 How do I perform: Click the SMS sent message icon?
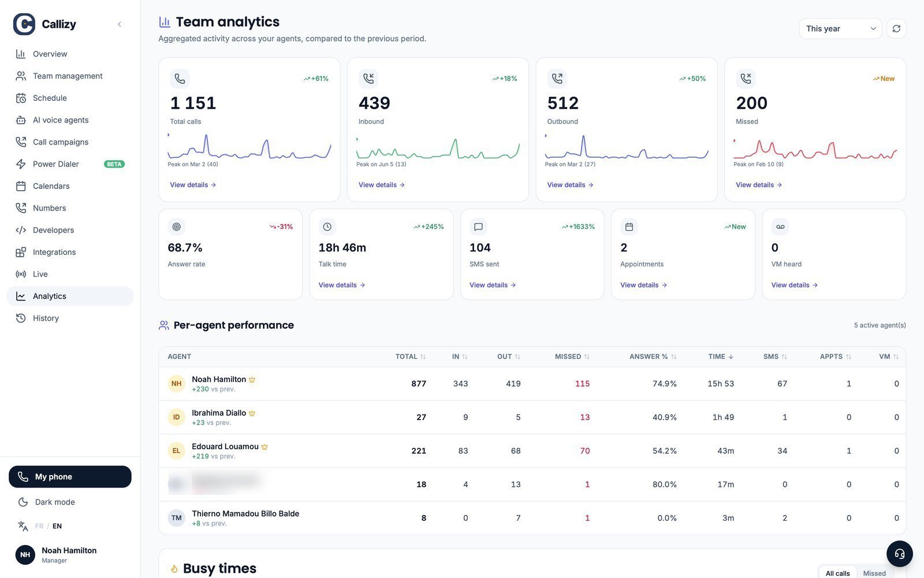[478, 227]
